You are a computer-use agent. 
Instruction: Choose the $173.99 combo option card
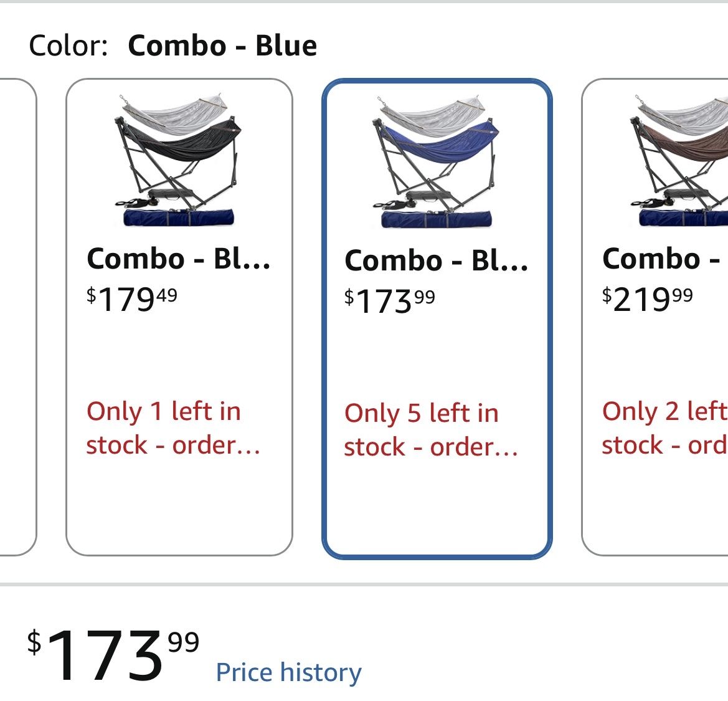pos(437,318)
